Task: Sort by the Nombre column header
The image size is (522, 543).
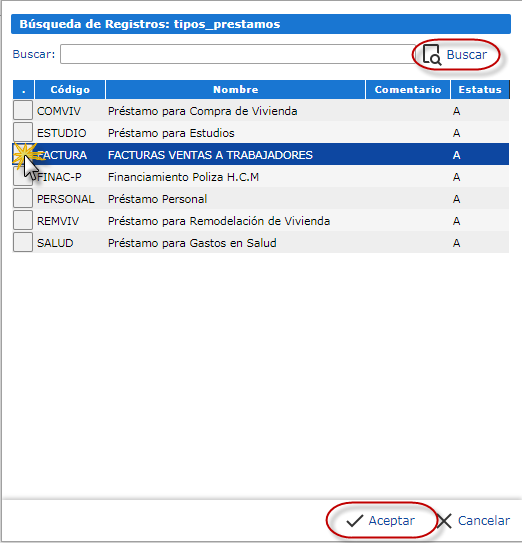Action: [236, 90]
